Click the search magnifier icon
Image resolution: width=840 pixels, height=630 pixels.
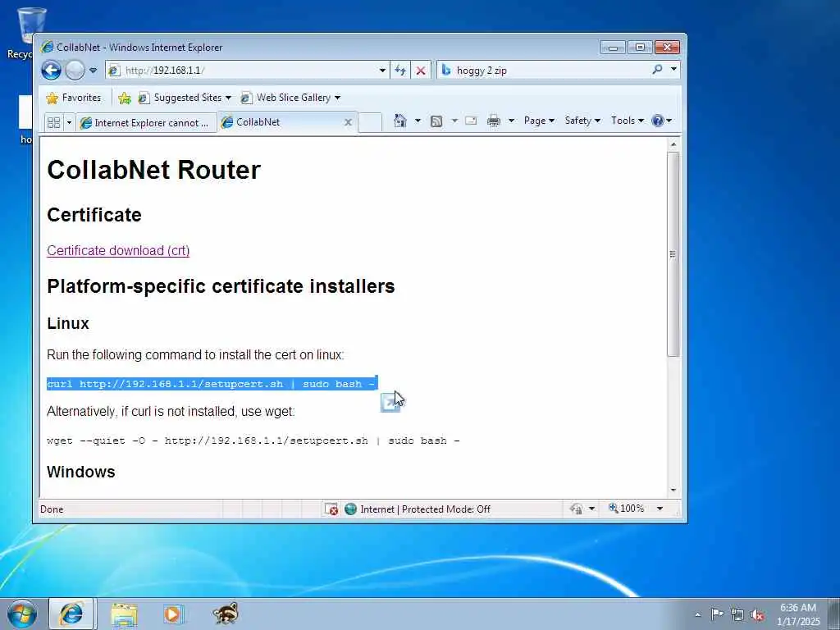(657, 70)
